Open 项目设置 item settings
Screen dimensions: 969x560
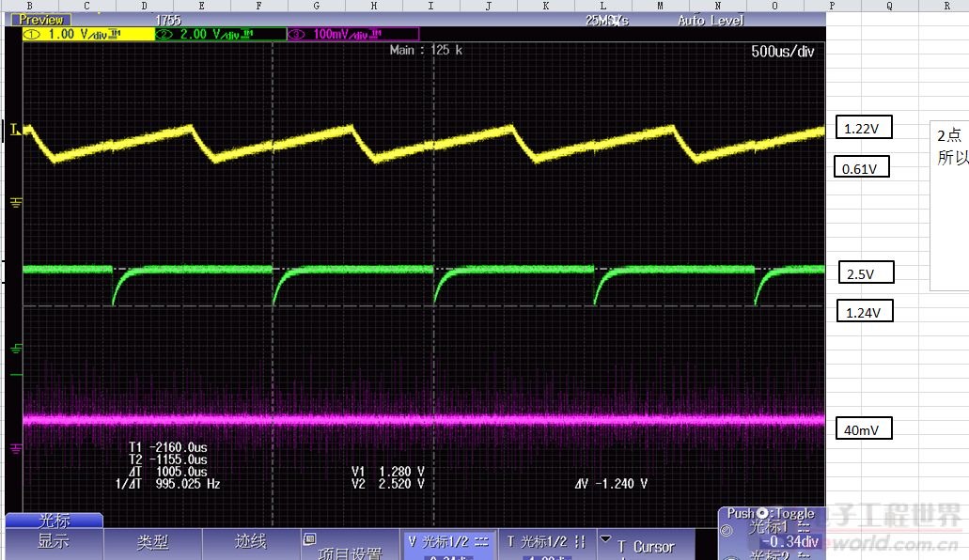click(351, 544)
